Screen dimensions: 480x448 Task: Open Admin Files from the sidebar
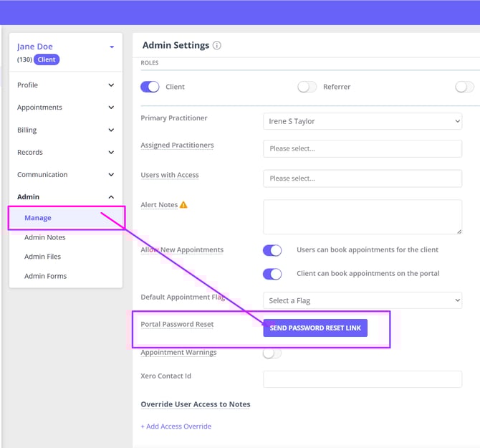pyautogui.click(x=42, y=257)
